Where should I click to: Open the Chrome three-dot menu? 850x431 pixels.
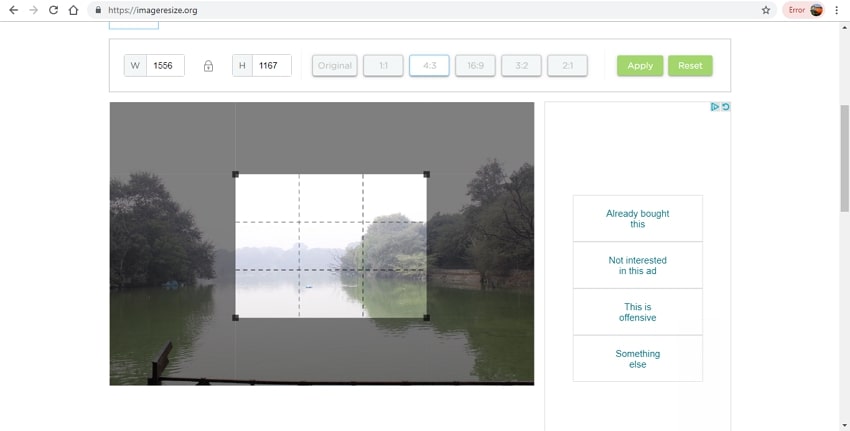[x=836, y=10]
